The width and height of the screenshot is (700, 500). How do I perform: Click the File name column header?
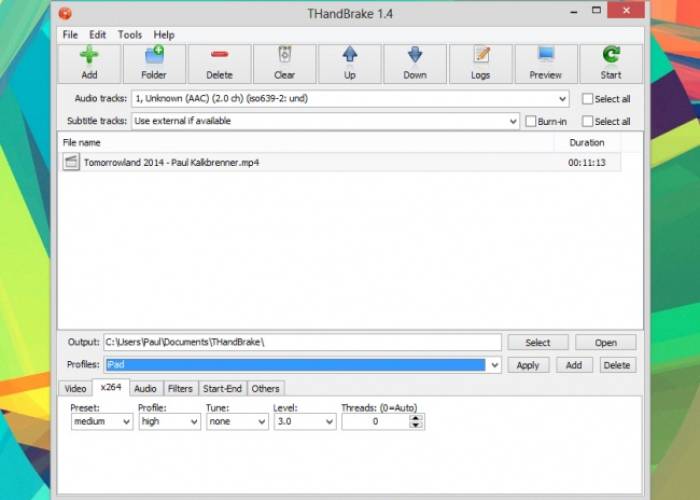pos(306,142)
